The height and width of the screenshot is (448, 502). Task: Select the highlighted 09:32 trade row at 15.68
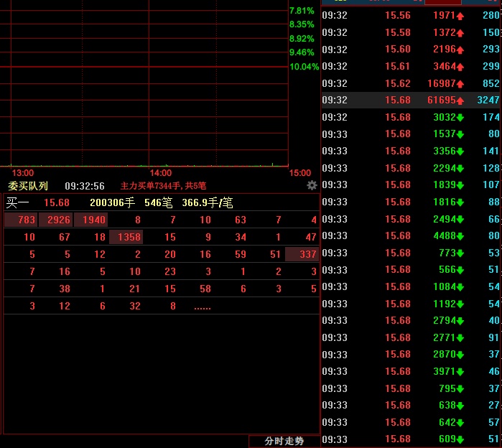[x=411, y=100]
